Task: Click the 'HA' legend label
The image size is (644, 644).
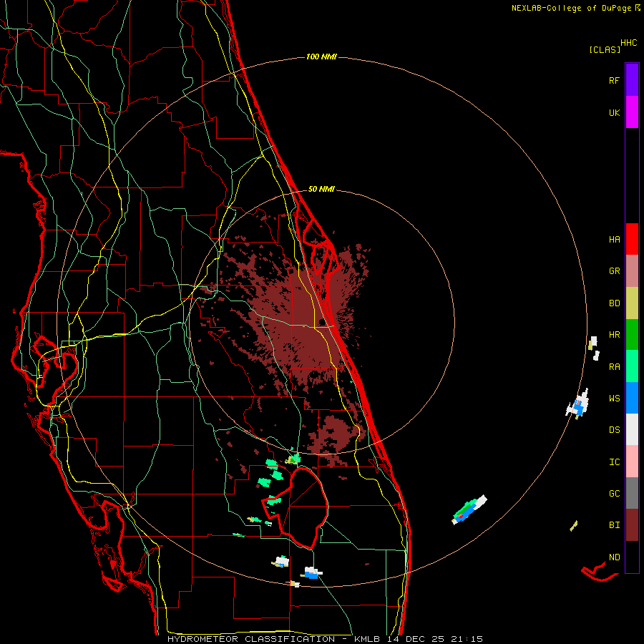Action: pos(614,239)
